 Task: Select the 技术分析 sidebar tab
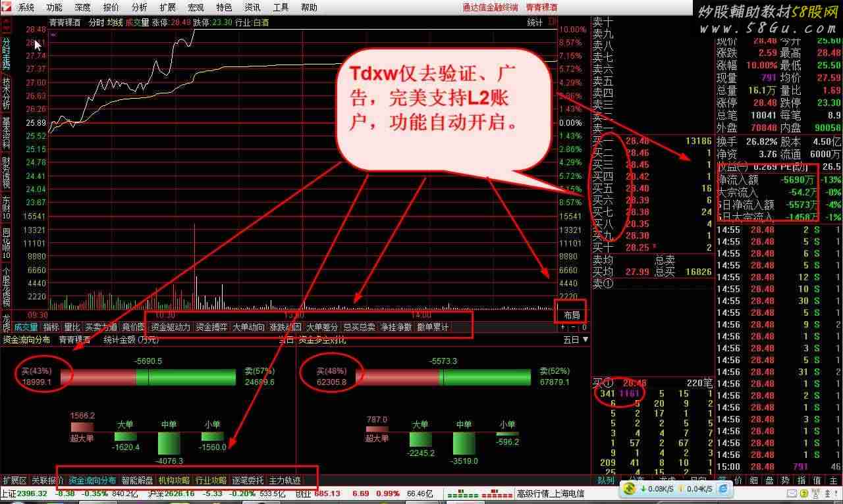[6, 93]
